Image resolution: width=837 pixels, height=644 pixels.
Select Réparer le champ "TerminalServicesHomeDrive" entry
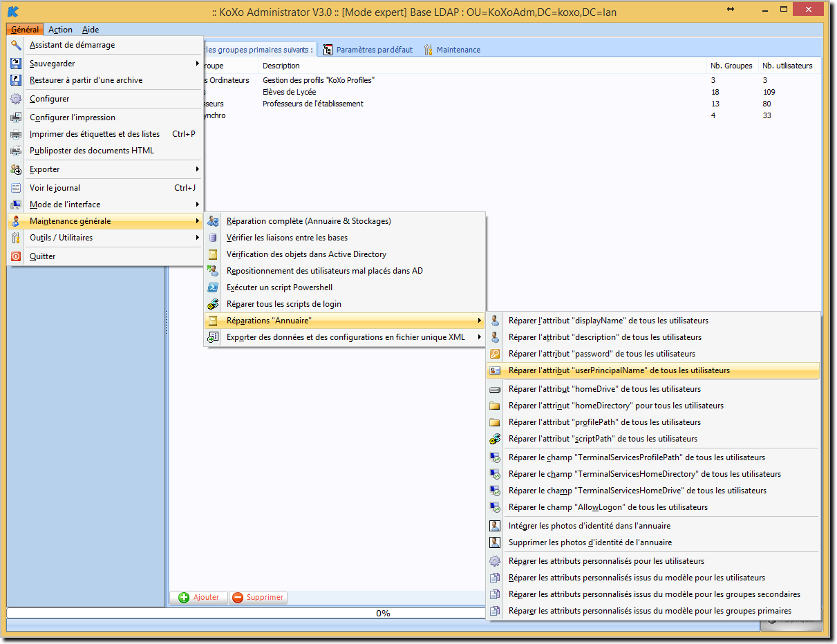point(653,491)
